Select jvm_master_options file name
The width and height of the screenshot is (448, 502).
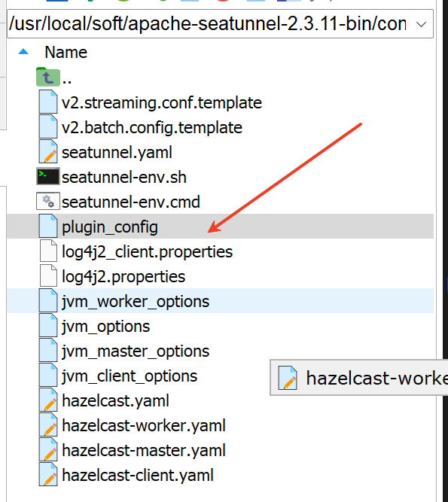136,351
